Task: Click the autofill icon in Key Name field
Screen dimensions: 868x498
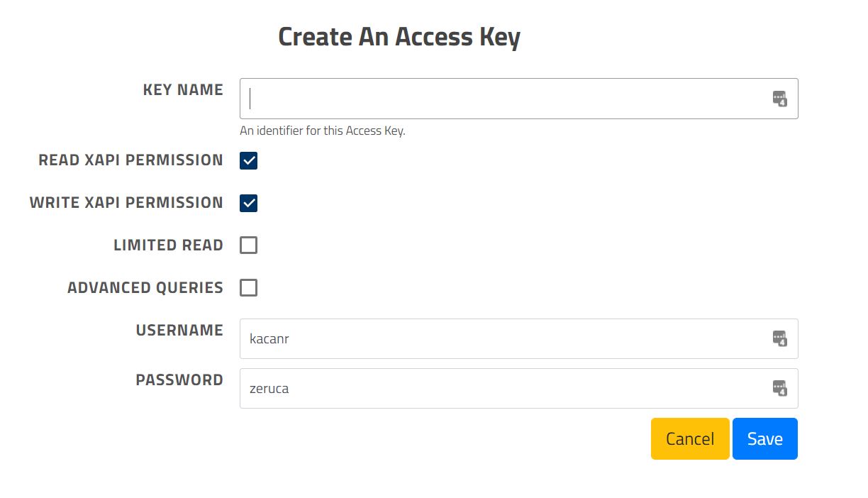Action: 779,99
